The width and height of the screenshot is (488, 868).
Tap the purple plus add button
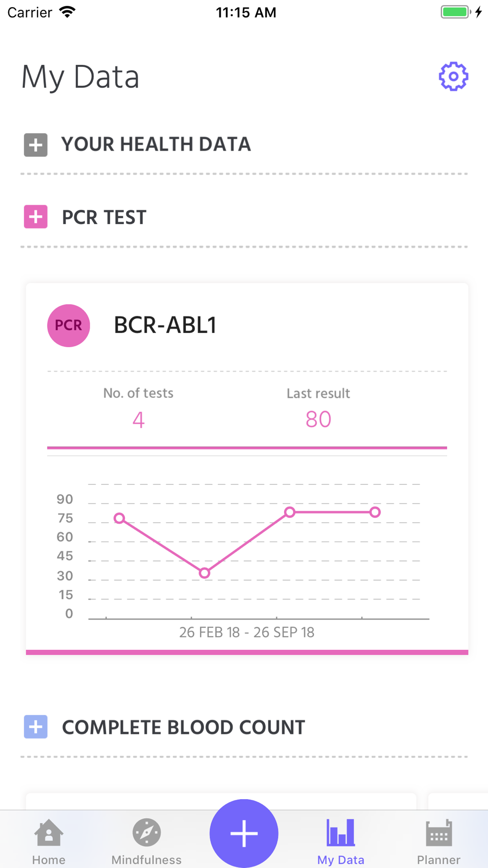244,833
